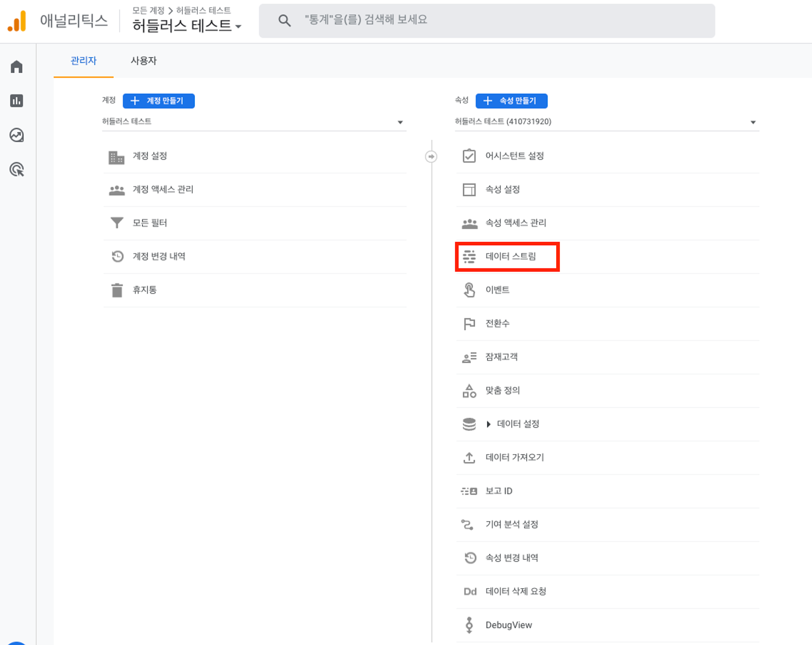812x645 pixels.
Task: Open the Reports bar chart sidebar icon
Action: (x=17, y=100)
